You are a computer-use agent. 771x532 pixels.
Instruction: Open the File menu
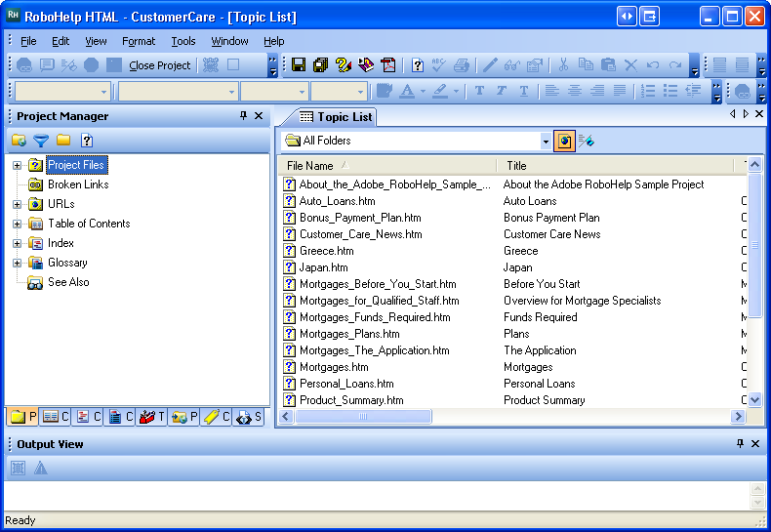[x=28, y=41]
